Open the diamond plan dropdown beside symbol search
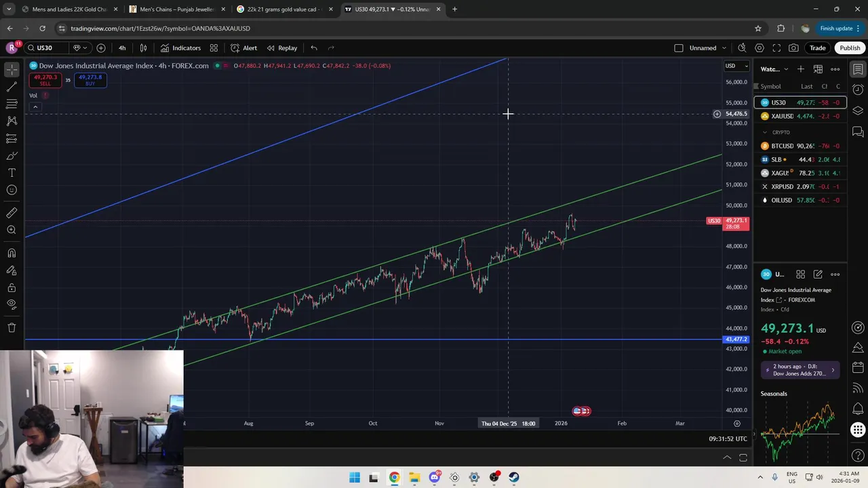 click(80, 48)
